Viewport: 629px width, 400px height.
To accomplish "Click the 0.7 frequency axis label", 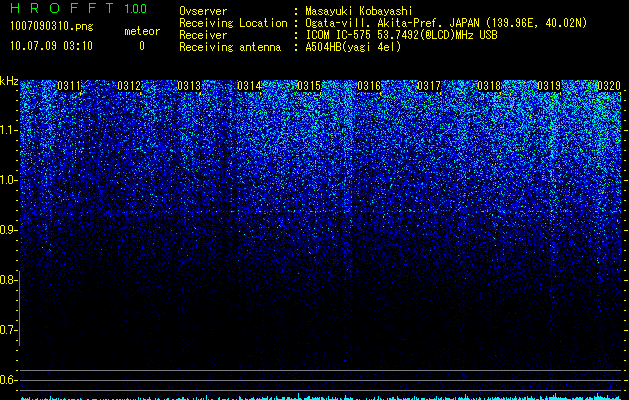I will tap(7, 330).
